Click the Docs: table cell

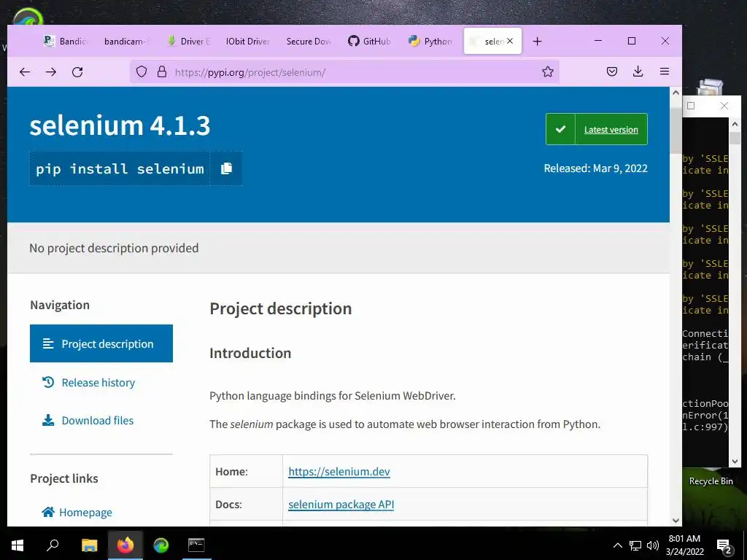point(247,505)
